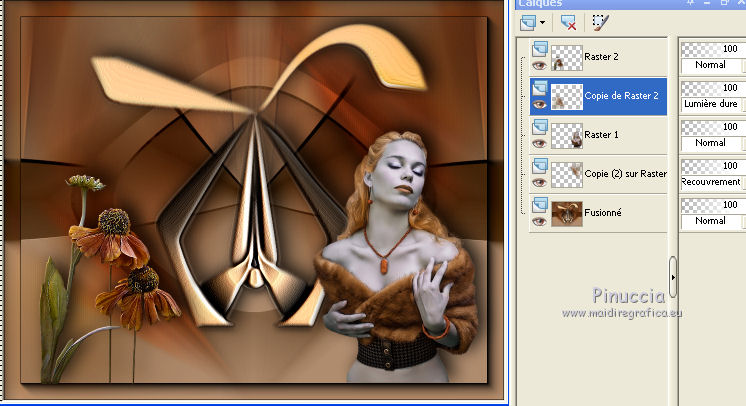The image size is (746, 406).
Task: Click layer type icon of Copie (2) sur Raster
Action: tap(540, 166)
